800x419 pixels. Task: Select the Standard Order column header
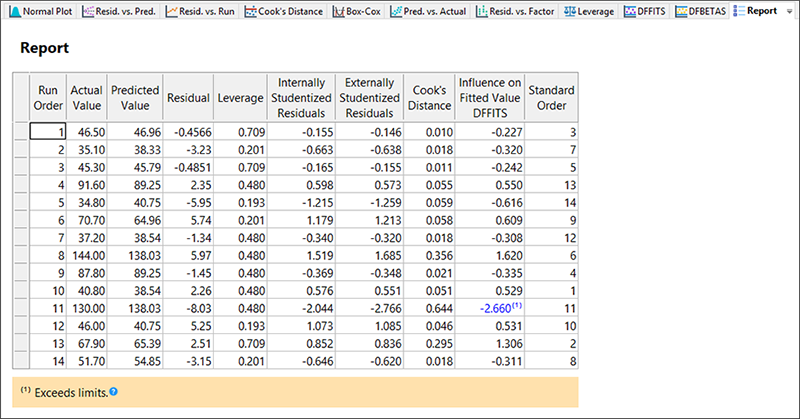point(551,96)
